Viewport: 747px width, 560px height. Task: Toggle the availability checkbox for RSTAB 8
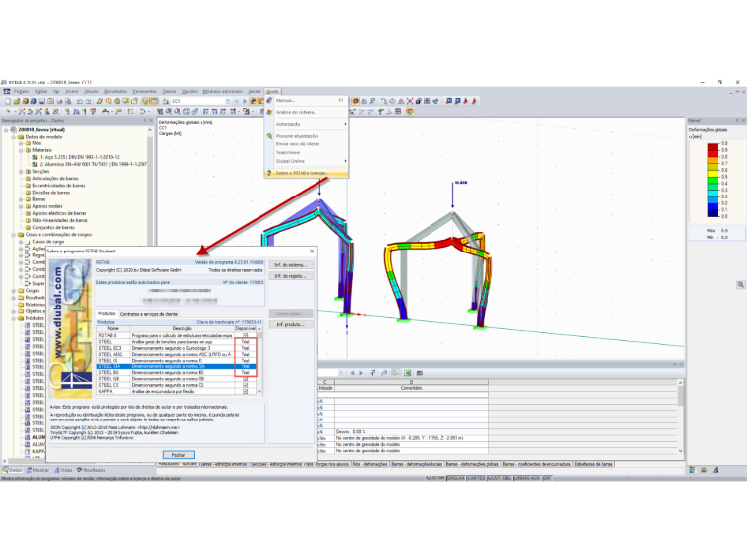coord(246,335)
